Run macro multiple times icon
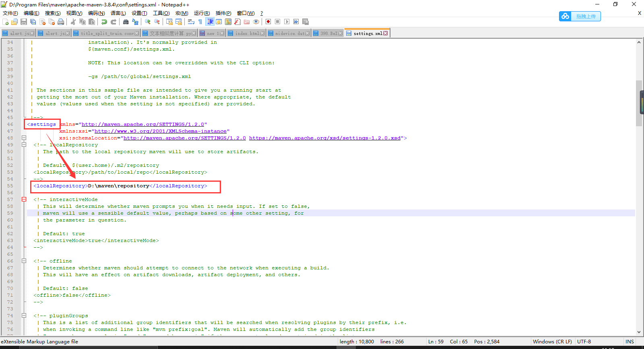The height and width of the screenshot is (349, 644). [296, 22]
